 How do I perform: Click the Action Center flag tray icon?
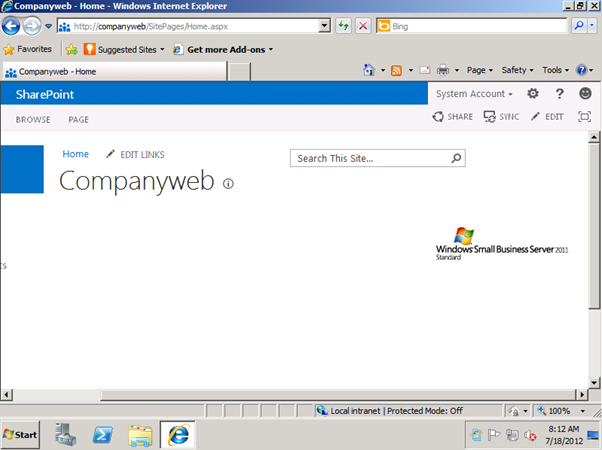494,435
